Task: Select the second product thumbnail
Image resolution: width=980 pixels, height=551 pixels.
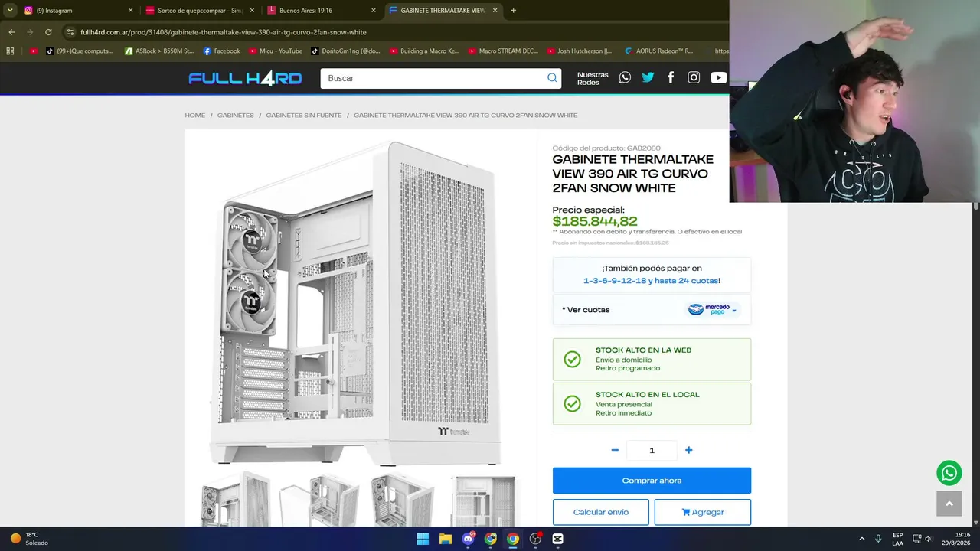Action: pyautogui.click(x=318, y=500)
